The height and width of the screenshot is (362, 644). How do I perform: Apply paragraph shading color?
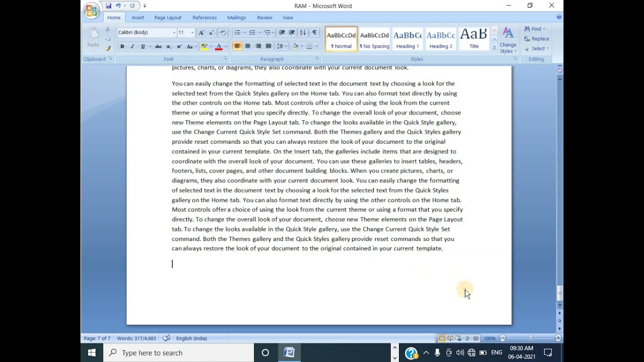point(295,46)
